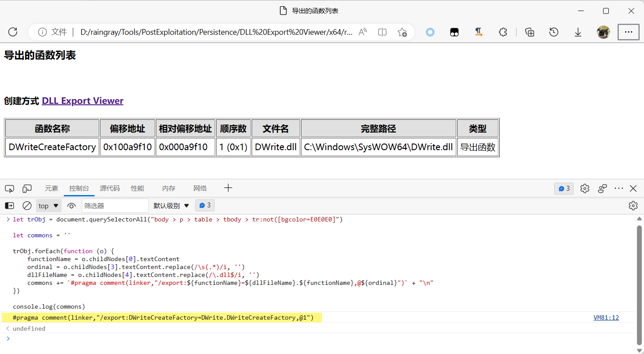Open the 默认级别 log level dropdown
The height and width of the screenshot is (354, 644).
[x=171, y=206]
